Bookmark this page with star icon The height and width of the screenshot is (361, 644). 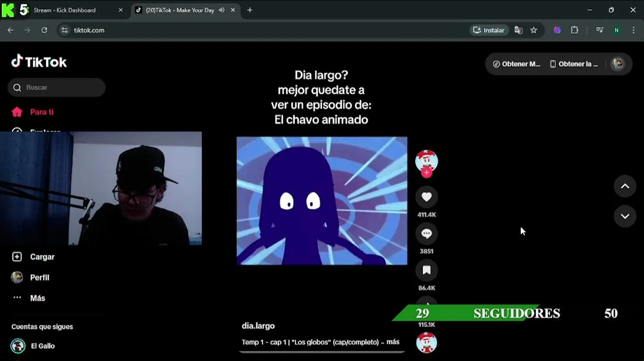click(534, 30)
